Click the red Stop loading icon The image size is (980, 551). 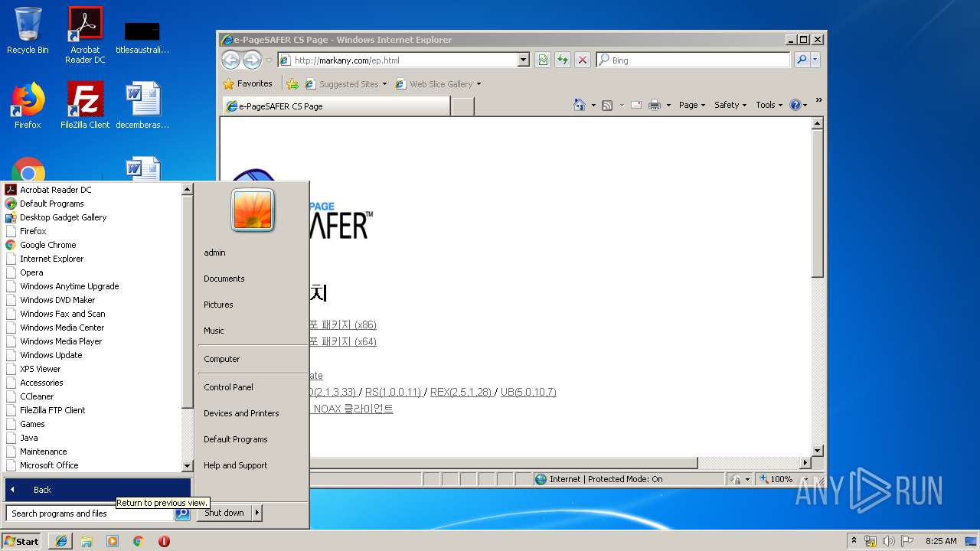point(583,60)
